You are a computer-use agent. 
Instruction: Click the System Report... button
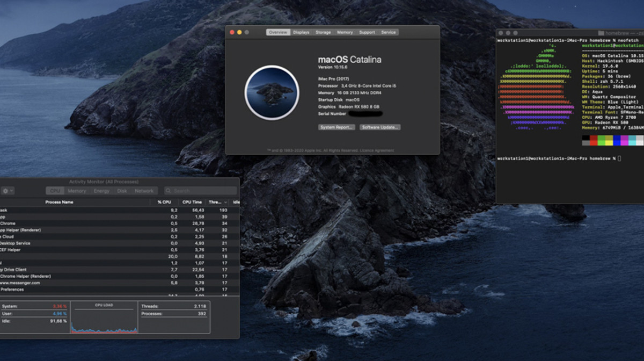point(336,127)
